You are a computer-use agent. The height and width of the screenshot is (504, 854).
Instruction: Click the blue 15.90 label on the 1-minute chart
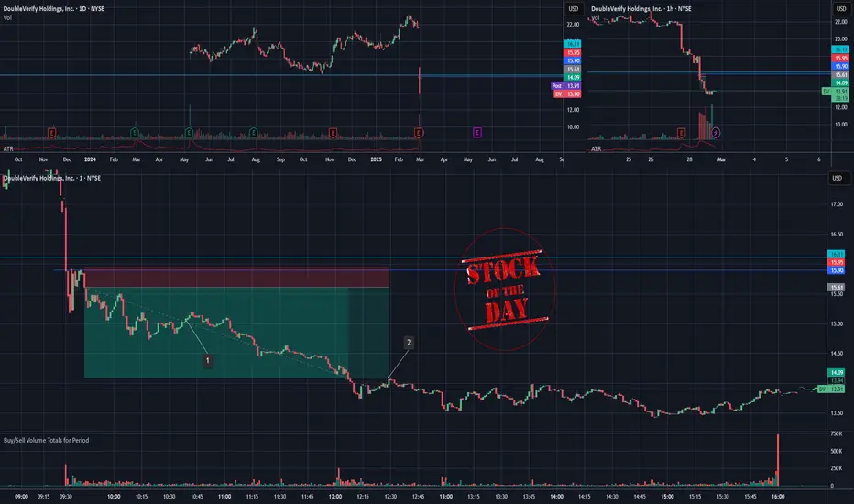coord(836,271)
